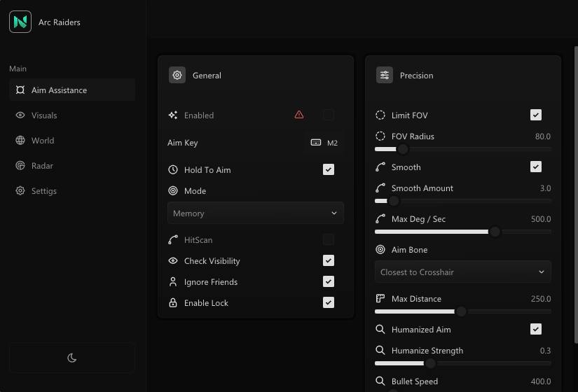Open the Settigs menu entry
578x392 pixels.
[44, 191]
